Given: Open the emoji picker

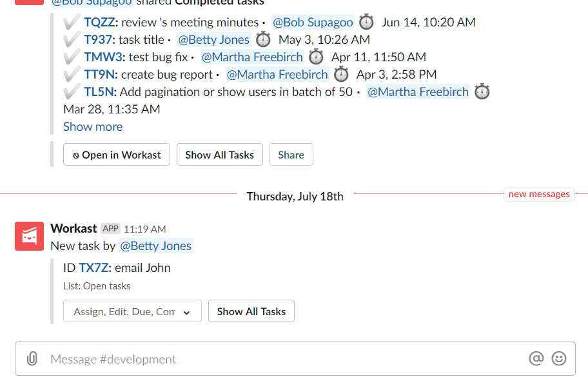Looking at the screenshot, I should 558,358.
